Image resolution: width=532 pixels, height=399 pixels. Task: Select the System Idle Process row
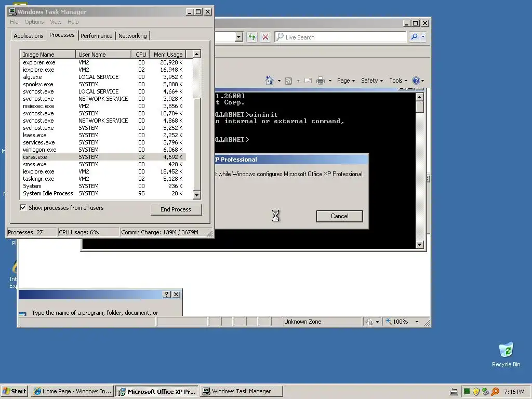103,193
